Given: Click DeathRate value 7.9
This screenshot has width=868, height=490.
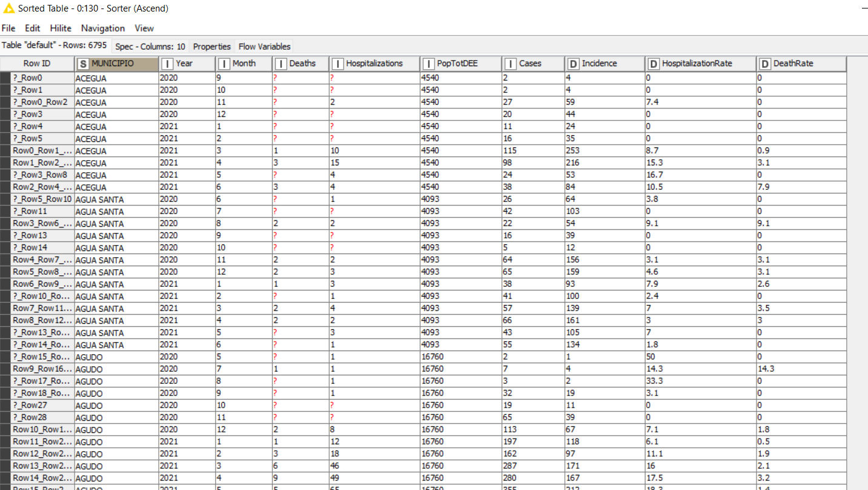Looking at the screenshot, I should pos(801,187).
